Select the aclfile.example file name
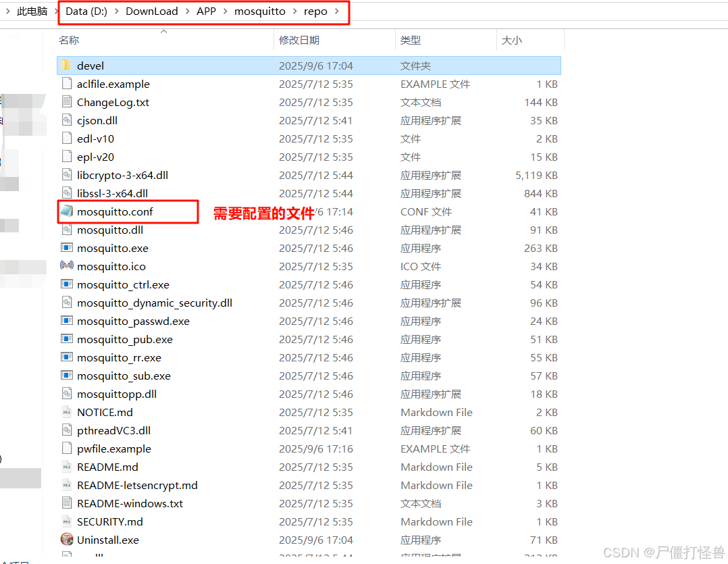This screenshot has height=564, width=728. point(113,84)
